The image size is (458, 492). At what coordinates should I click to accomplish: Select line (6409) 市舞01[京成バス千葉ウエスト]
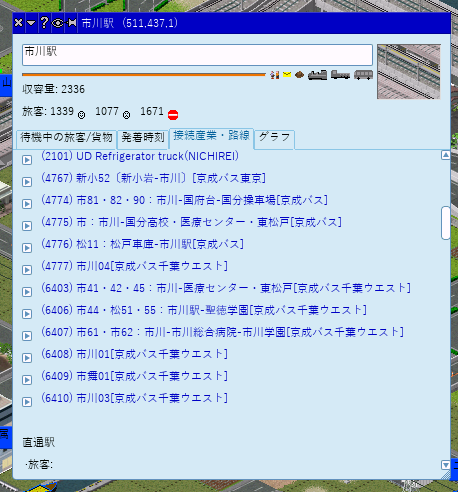point(134,376)
